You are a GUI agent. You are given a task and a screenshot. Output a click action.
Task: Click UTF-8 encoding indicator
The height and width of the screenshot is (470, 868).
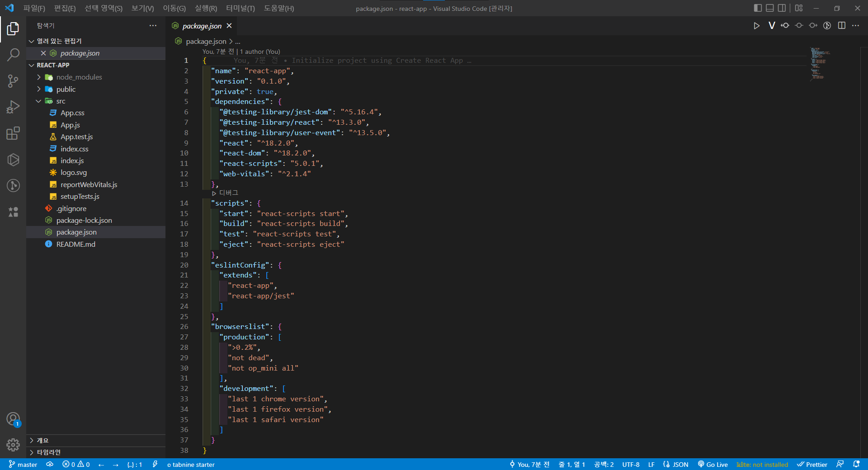631,465
